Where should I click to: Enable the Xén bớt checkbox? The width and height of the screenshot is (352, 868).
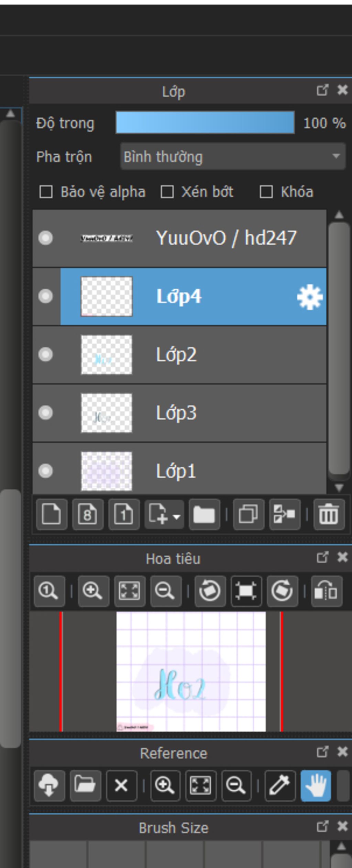click(x=167, y=192)
